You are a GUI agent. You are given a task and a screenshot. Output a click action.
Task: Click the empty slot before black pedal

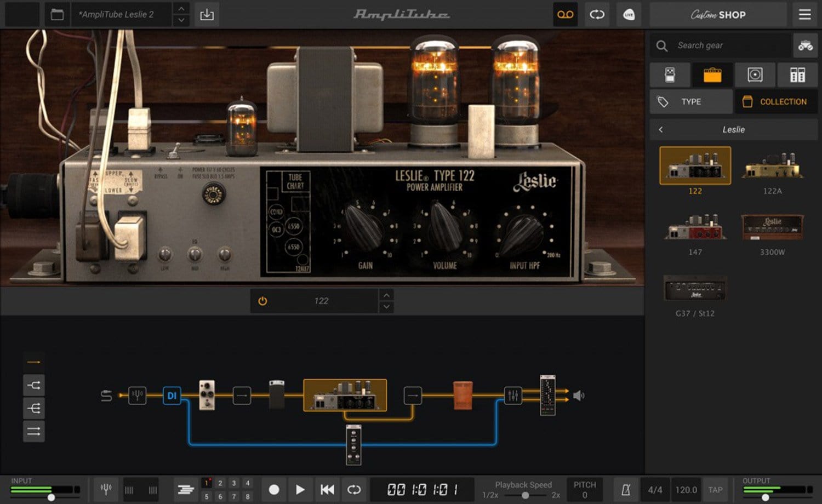coord(242,396)
